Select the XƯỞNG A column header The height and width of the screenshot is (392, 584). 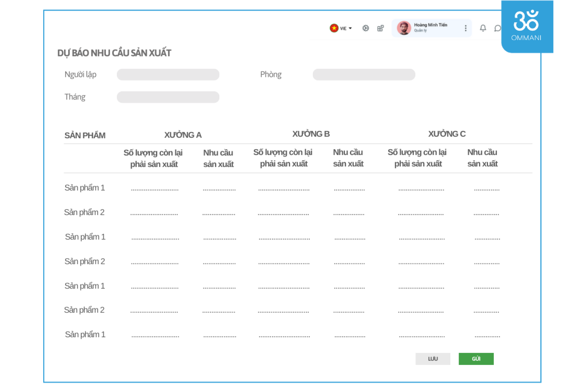pyautogui.click(x=183, y=135)
